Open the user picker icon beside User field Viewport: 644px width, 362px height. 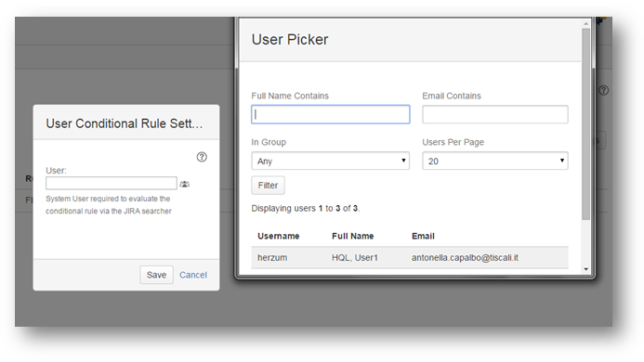(184, 184)
